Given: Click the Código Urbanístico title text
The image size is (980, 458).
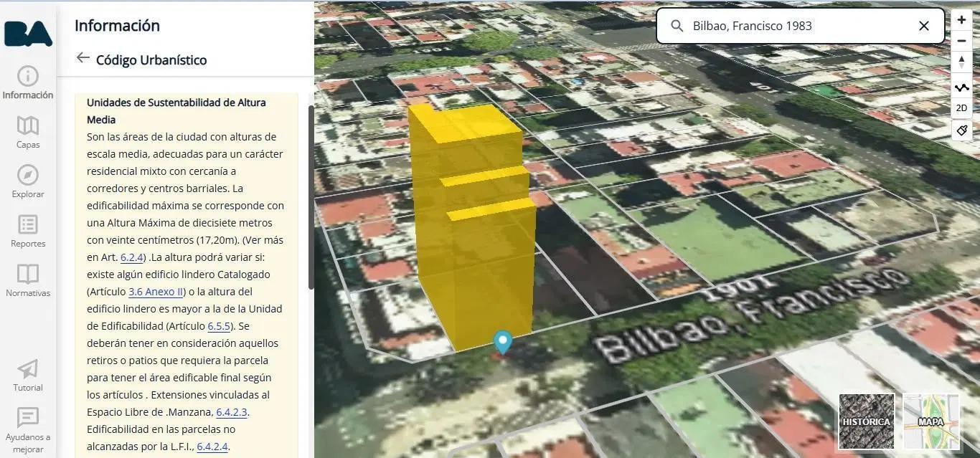Looking at the screenshot, I should coord(151,59).
